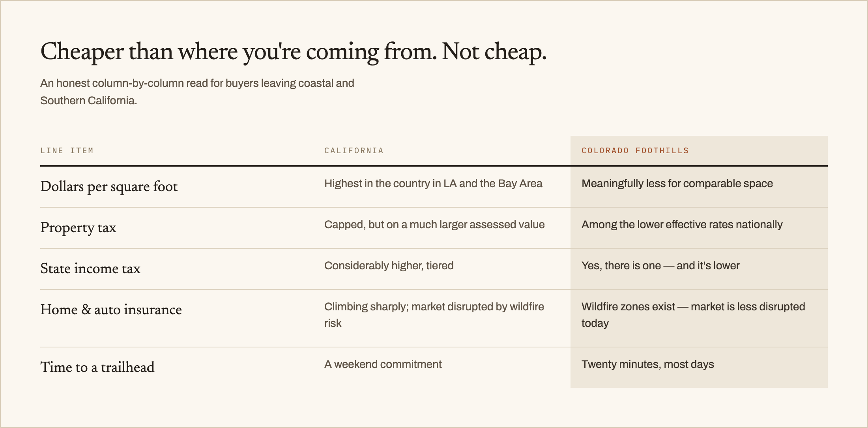Screen dimensions: 868x428
Task: Click the CALIFORNIA column header
Action: tap(354, 150)
